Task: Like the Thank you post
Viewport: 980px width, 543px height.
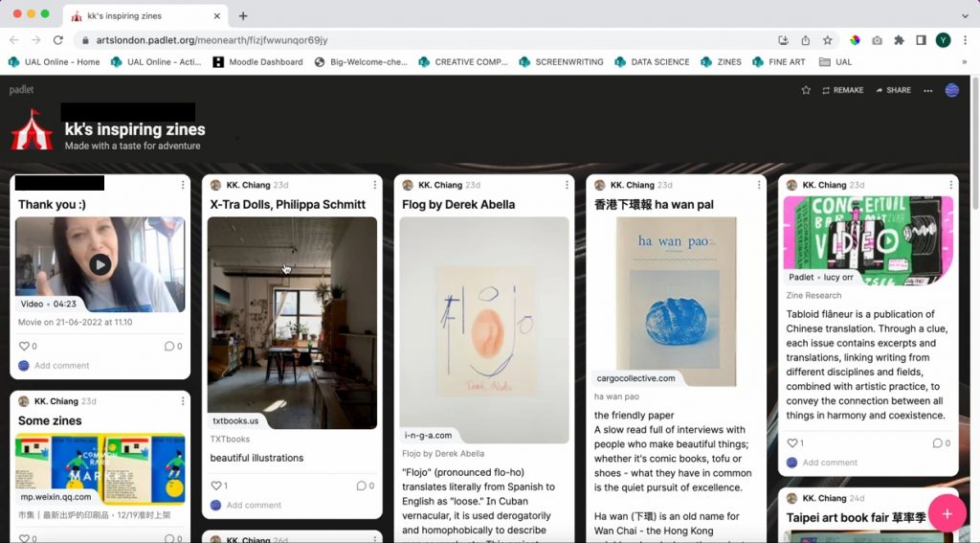Action: click(x=24, y=346)
